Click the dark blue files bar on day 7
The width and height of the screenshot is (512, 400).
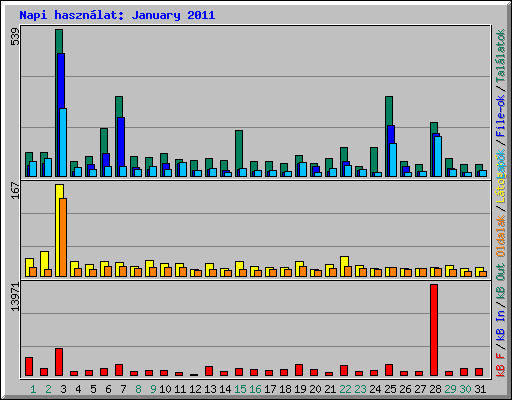[121, 142]
